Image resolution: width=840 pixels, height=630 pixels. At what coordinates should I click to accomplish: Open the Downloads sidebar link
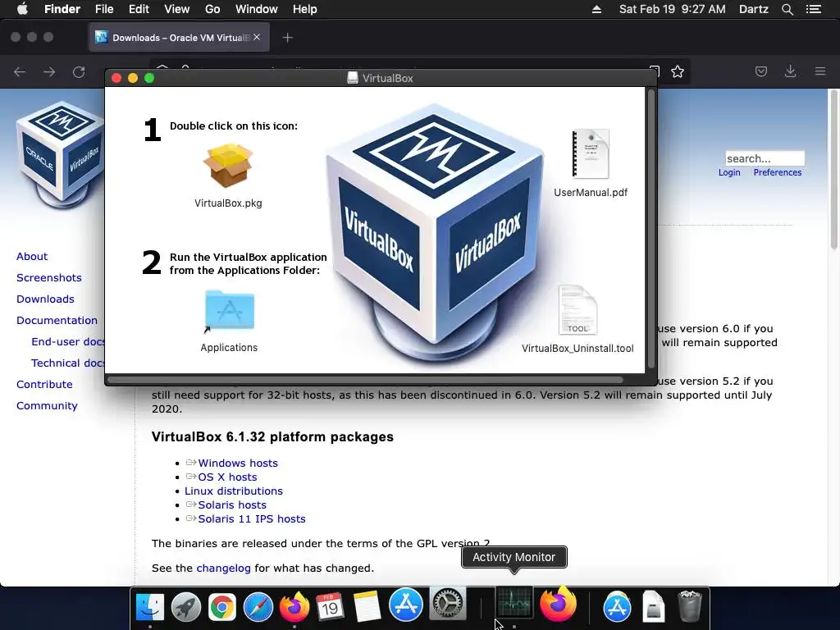(x=45, y=299)
